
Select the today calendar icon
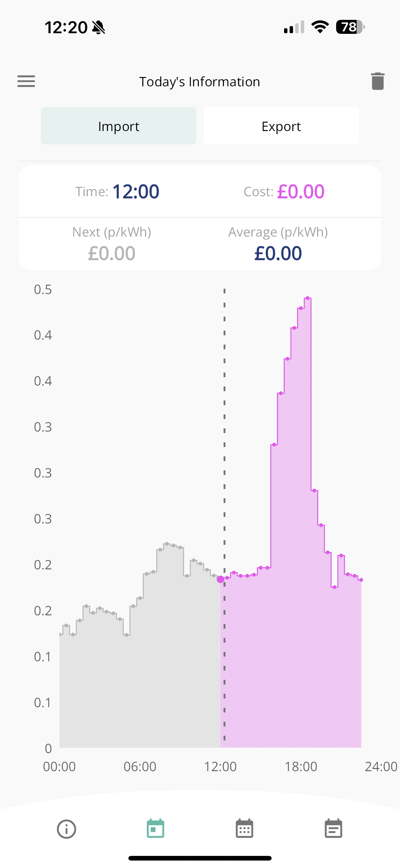(156, 828)
